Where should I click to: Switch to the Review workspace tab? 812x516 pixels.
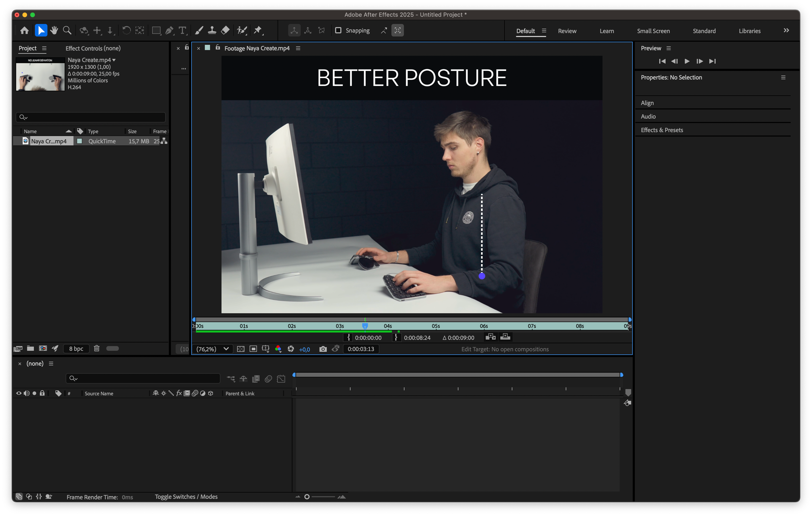567,31
